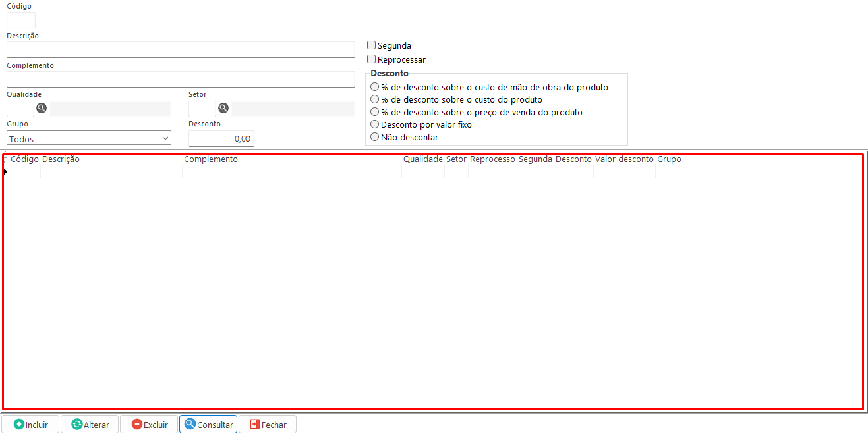Click the Excluir delete button
Image resolution: width=868 pixels, height=434 pixels.
(x=149, y=424)
